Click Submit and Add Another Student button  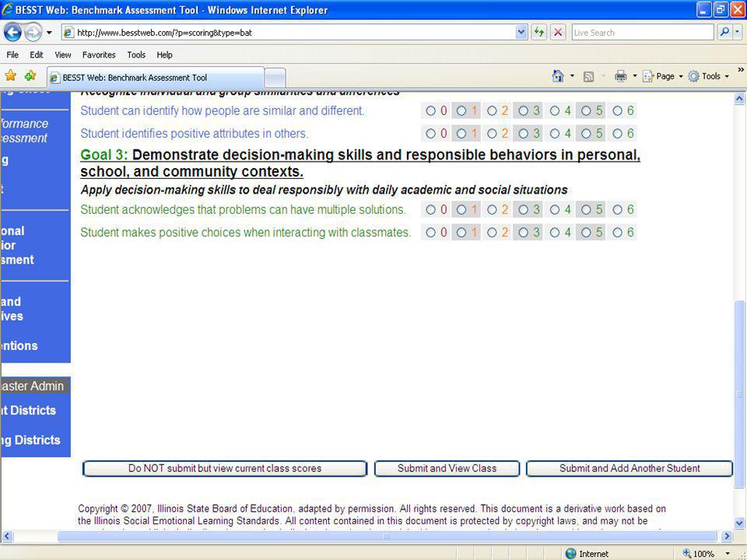point(630,468)
